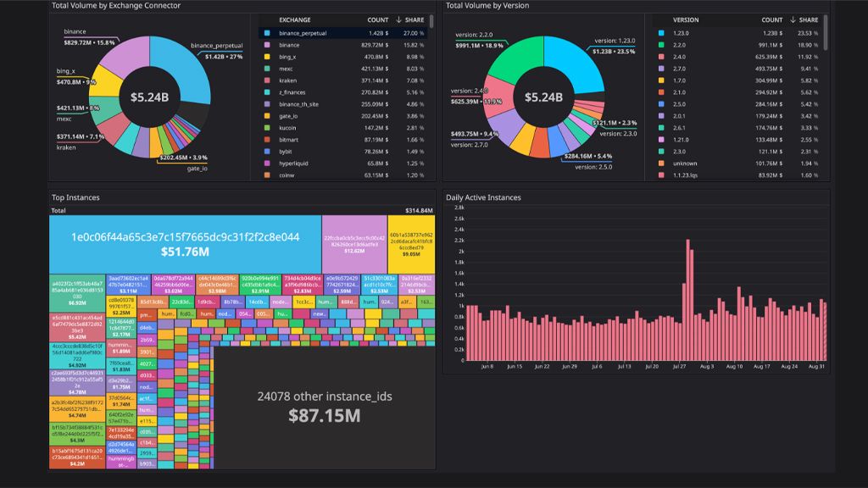Toggle mexc series in exchange legend
Image resolution: width=868 pixels, height=488 pixels.
click(x=287, y=69)
